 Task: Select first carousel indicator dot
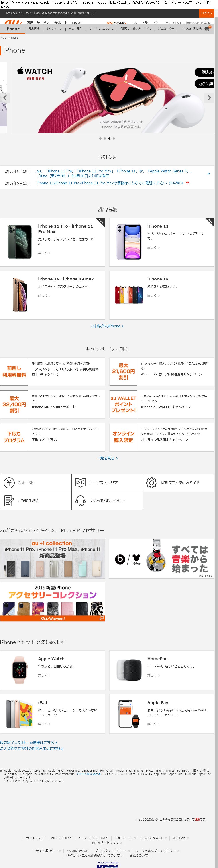pos(100,139)
